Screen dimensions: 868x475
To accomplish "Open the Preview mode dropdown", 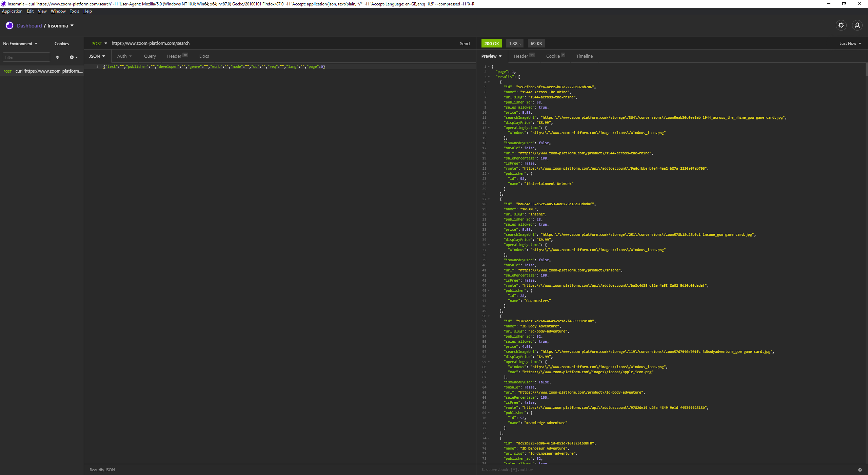I will (x=491, y=56).
